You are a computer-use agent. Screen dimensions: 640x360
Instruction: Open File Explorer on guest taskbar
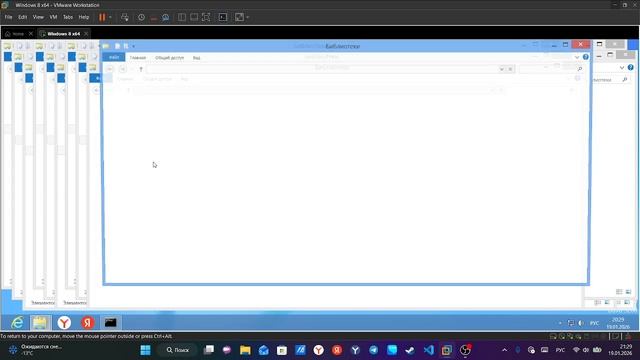tap(40, 322)
